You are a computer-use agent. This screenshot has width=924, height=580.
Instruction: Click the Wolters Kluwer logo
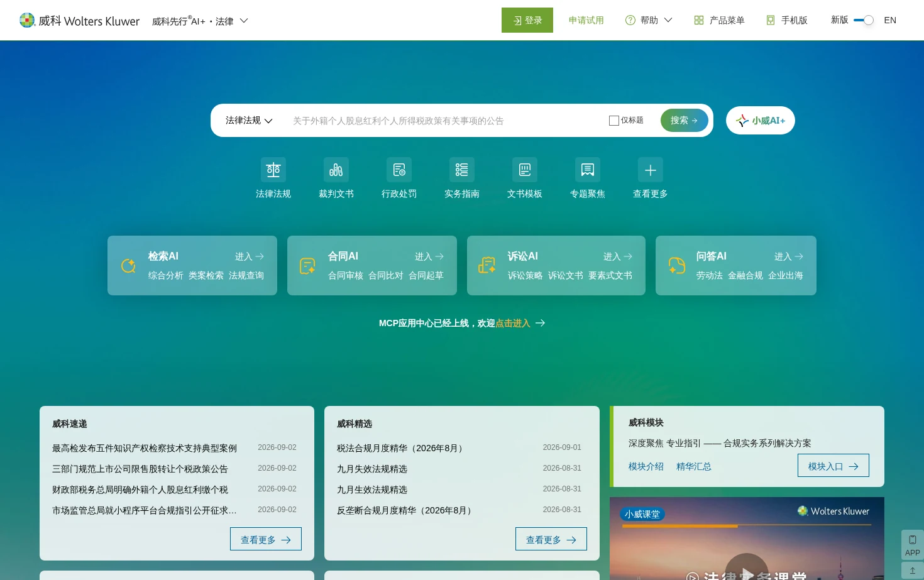79,21
